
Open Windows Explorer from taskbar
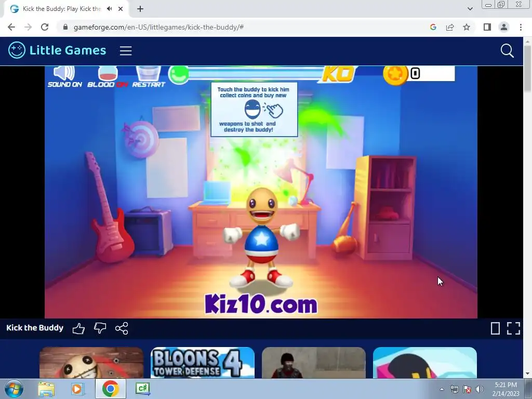pyautogui.click(x=46, y=389)
